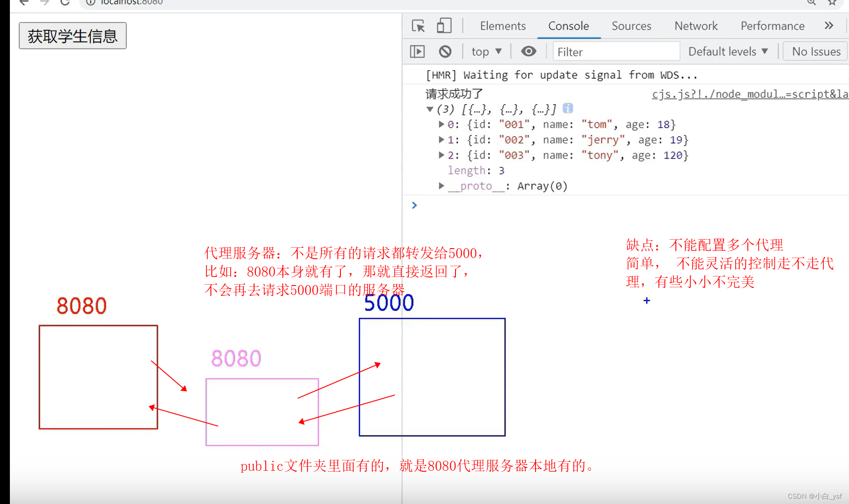Open the Default levels dropdown
This screenshot has width=849, height=504.
coord(728,52)
